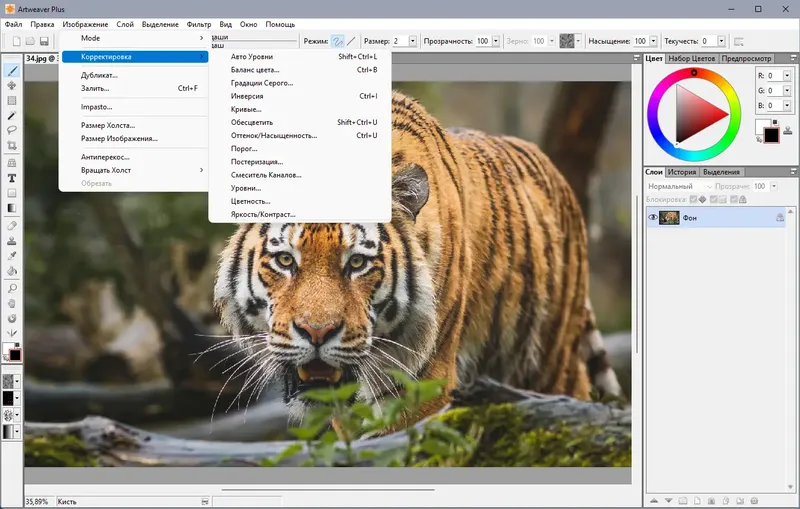Click the straight line mode icon
The image size is (800, 509).
(351, 41)
